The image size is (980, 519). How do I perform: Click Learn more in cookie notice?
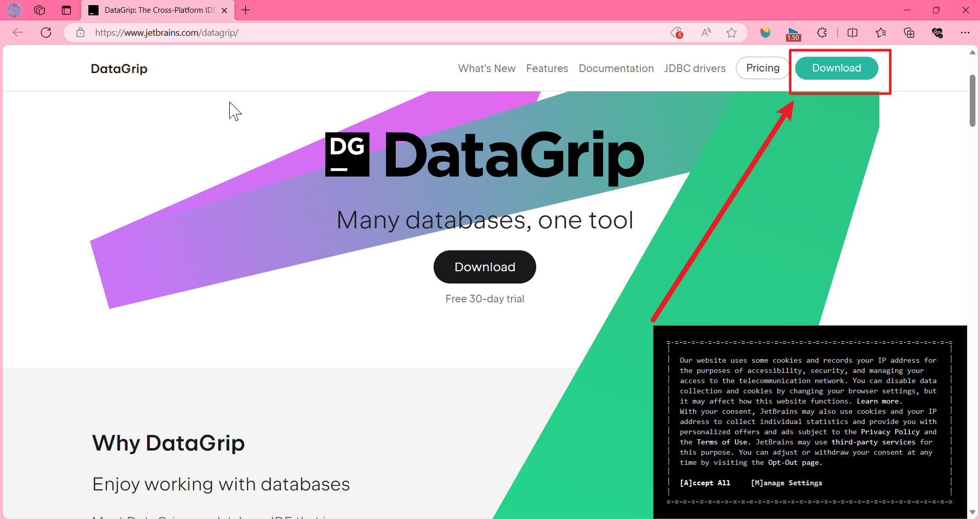tap(879, 401)
